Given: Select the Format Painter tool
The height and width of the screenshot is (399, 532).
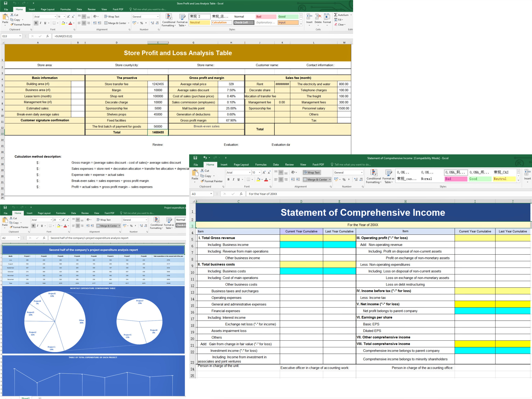Looking at the screenshot, I should click(20, 25).
